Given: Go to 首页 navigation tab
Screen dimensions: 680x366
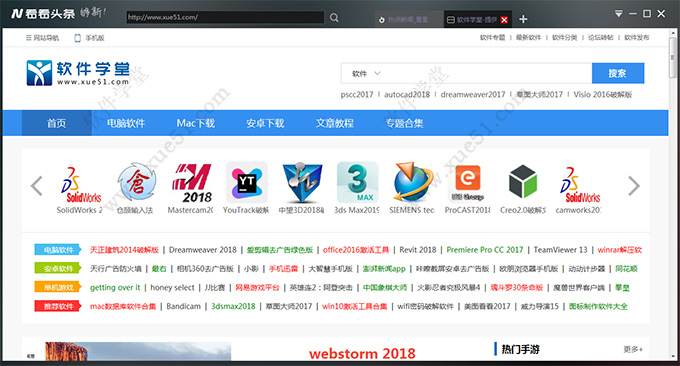Looking at the screenshot, I should click(56, 123).
